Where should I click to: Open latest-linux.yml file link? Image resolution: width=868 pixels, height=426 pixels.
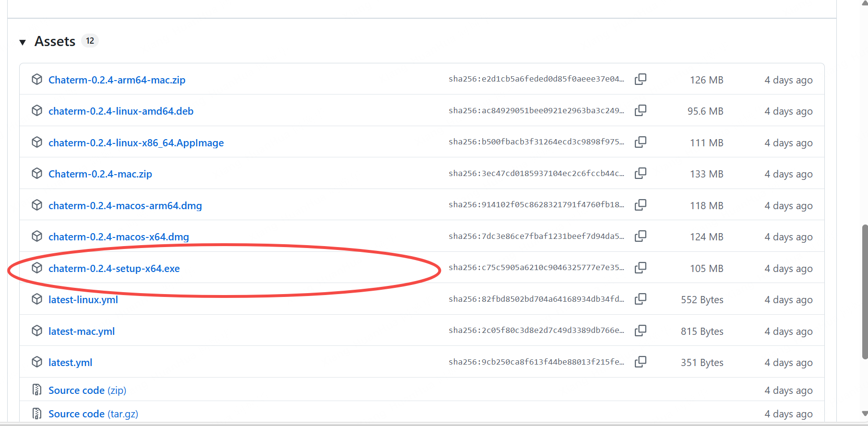pos(83,300)
